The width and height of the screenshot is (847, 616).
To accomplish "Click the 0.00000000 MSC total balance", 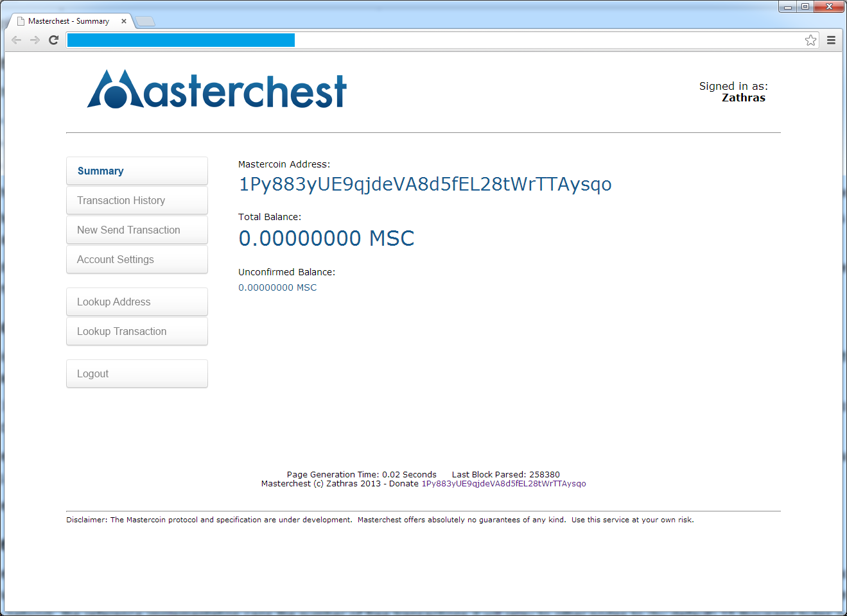I will (326, 239).
